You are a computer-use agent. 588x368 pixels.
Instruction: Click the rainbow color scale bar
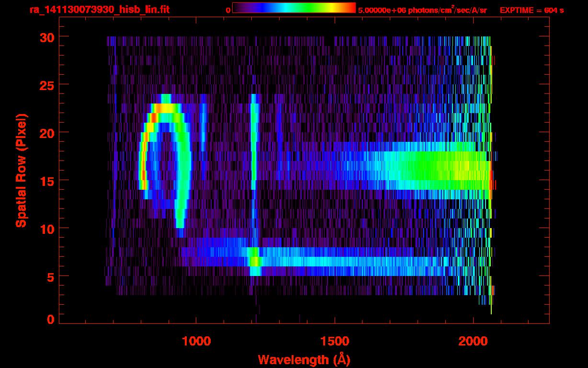point(294,8)
